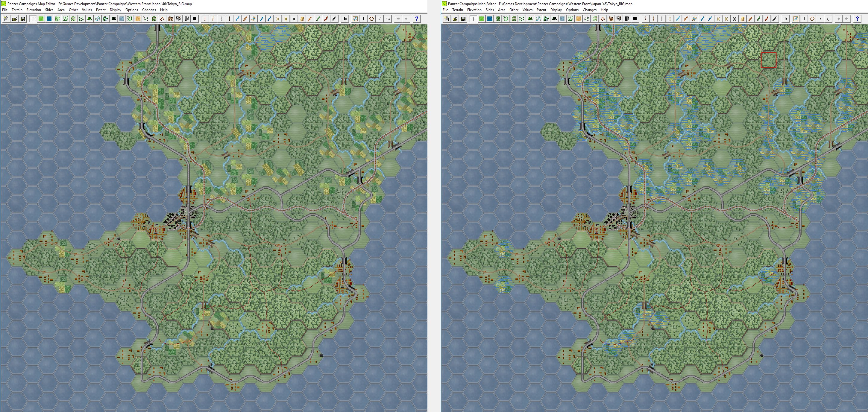Click the Open folder icon in right window
This screenshot has height=412, width=868.
click(455, 19)
